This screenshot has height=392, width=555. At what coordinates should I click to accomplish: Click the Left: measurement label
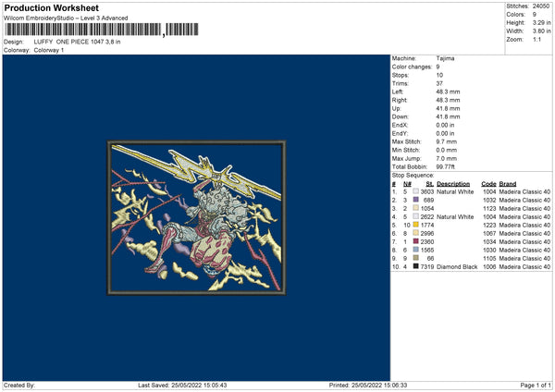pyautogui.click(x=398, y=92)
